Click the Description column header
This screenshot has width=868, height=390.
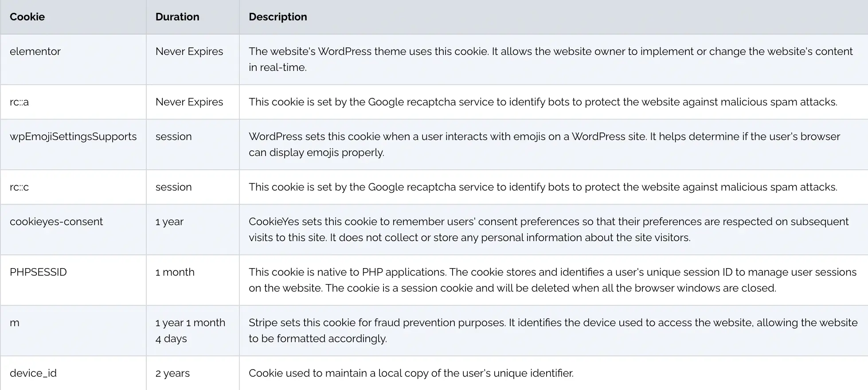pos(278,17)
